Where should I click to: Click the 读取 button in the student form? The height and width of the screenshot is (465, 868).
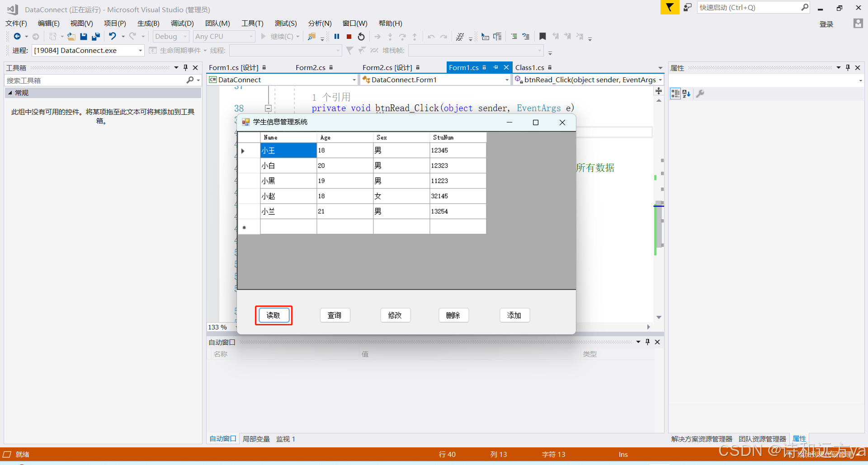(x=274, y=315)
